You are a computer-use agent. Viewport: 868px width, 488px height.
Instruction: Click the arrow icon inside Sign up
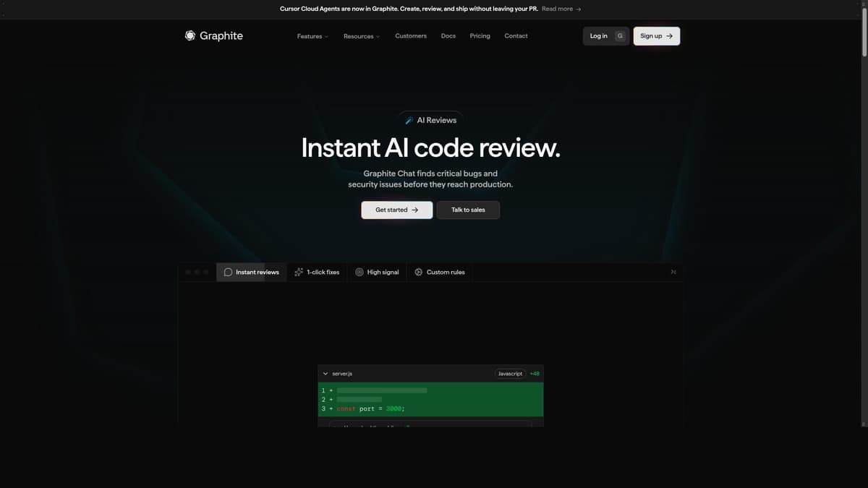[668, 35]
